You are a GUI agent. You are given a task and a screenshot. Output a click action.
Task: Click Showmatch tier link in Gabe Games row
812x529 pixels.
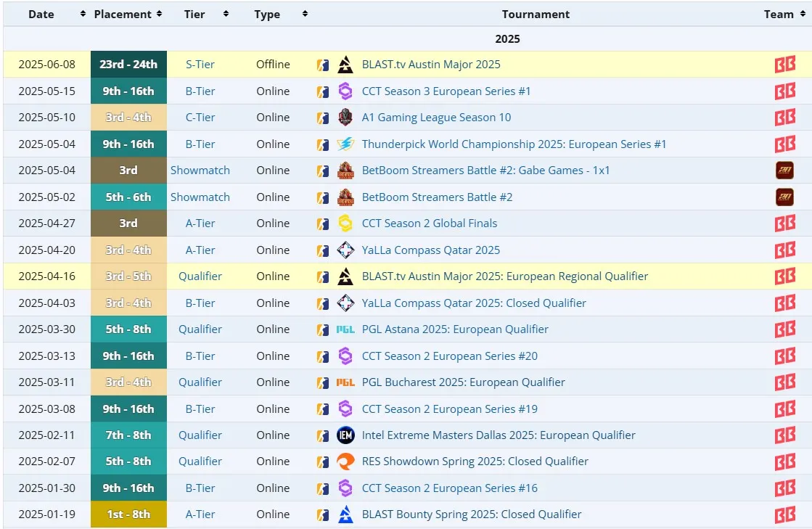pyautogui.click(x=200, y=171)
